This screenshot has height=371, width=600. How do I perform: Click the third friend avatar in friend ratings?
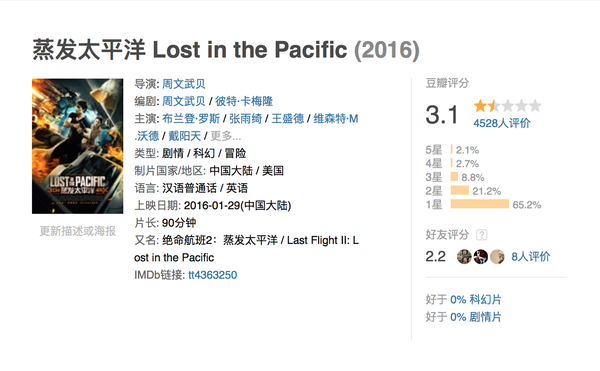tap(497, 256)
